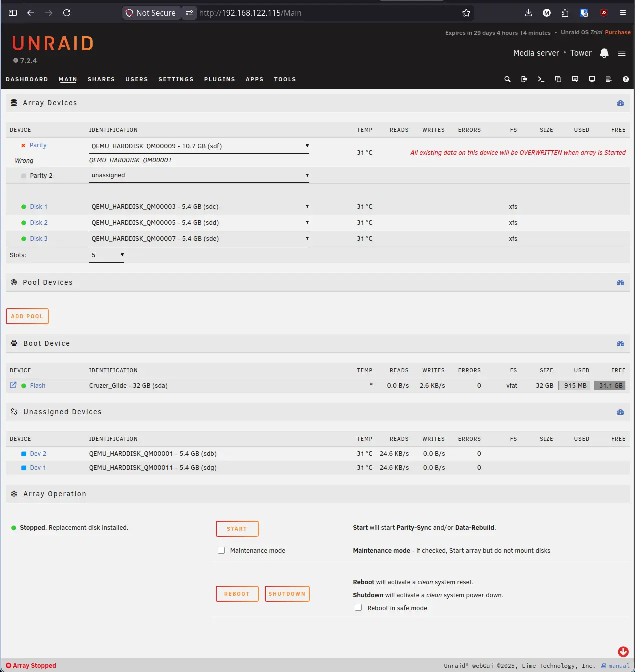Click the Reboot button
Viewport: 635px width, 672px height.
point(237,594)
